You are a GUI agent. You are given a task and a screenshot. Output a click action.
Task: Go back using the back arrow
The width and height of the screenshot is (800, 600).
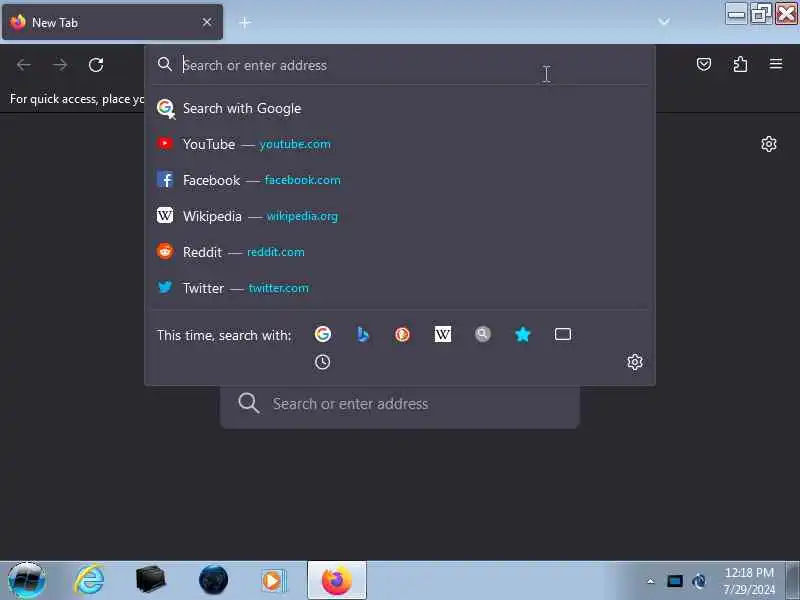pos(23,65)
